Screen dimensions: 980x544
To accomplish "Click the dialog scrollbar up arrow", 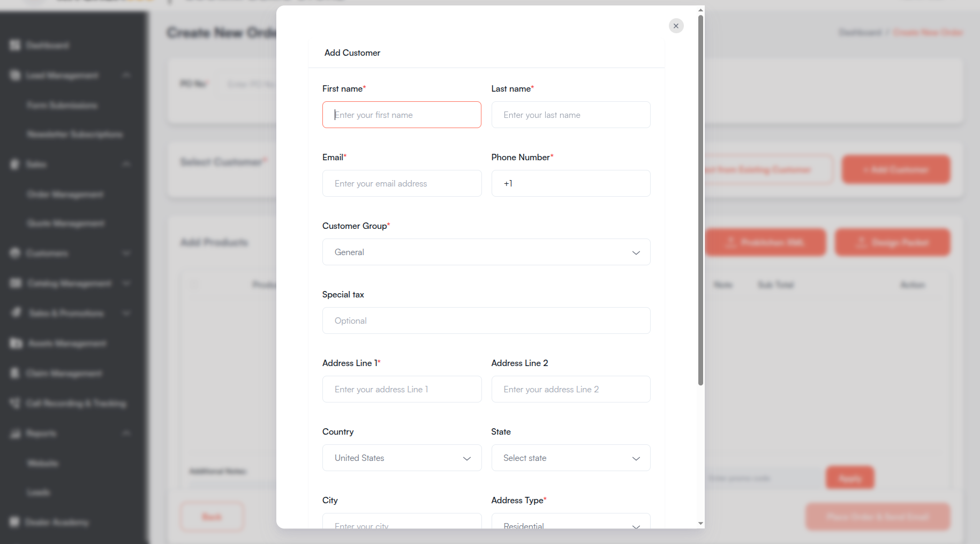I will point(700,10).
